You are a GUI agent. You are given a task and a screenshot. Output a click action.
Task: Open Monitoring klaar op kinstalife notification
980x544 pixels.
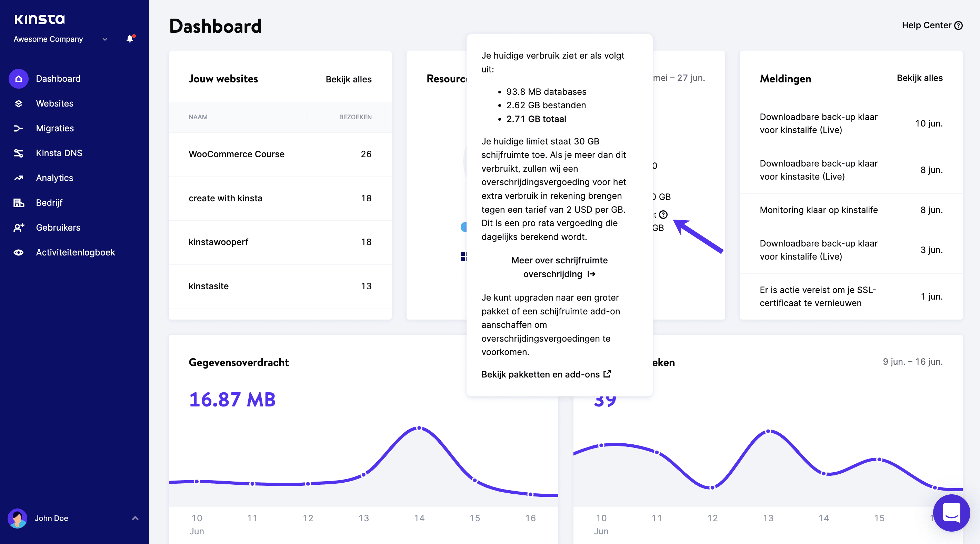pos(851,210)
